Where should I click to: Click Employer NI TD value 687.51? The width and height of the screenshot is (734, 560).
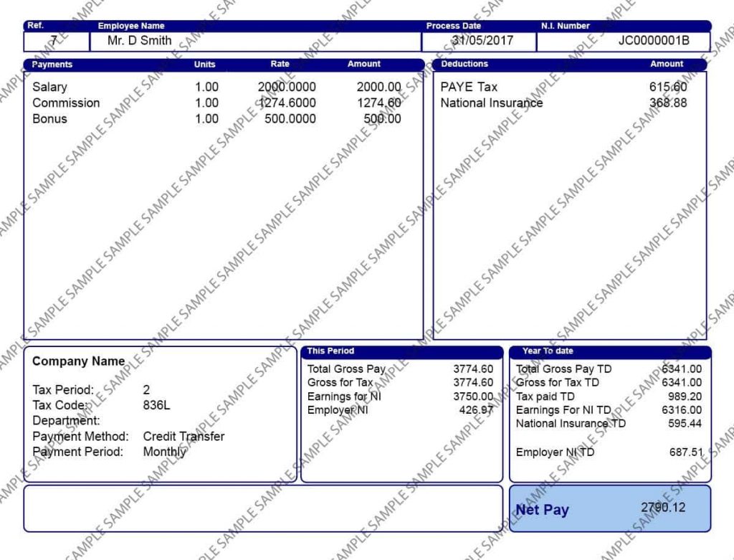pos(686,452)
